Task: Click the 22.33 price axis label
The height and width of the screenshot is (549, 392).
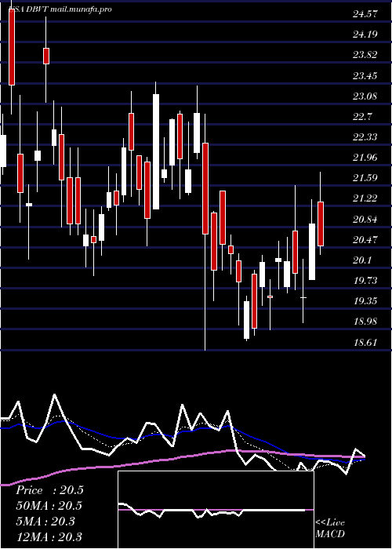Action: (365, 137)
